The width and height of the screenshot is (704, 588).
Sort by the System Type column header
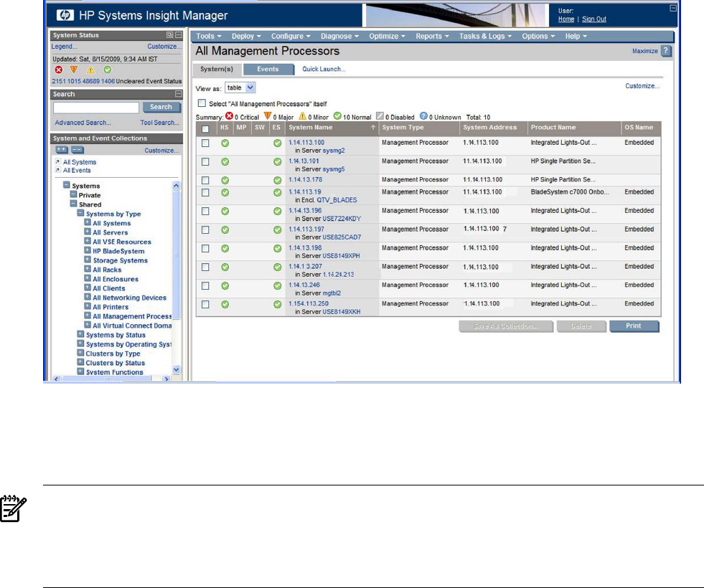coord(403,128)
